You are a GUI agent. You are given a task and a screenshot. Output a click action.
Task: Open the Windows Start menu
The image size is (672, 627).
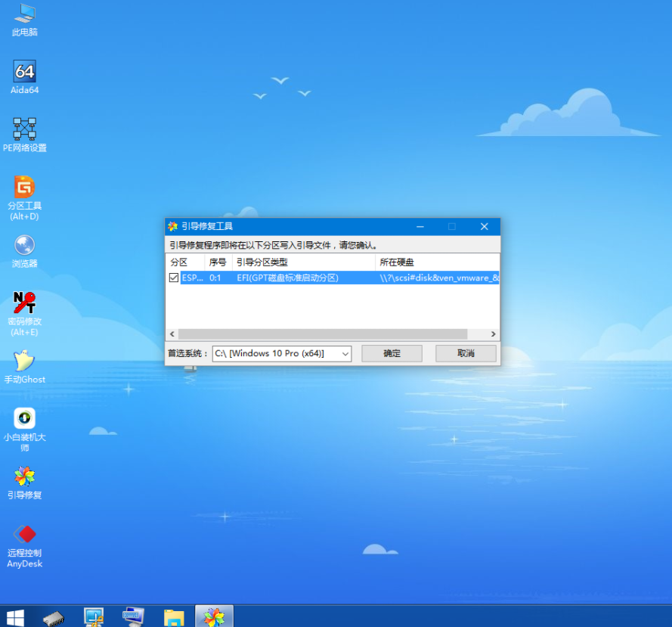15,616
